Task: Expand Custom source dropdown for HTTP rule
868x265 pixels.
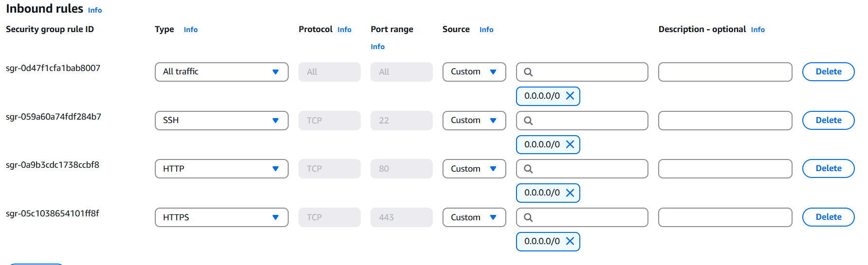Action: tap(474, 169)
